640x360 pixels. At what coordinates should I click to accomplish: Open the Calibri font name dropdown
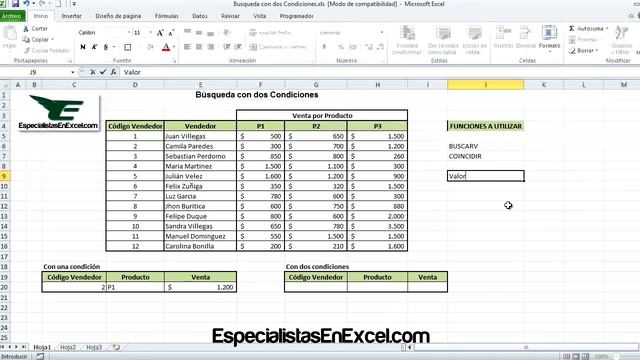129,32
